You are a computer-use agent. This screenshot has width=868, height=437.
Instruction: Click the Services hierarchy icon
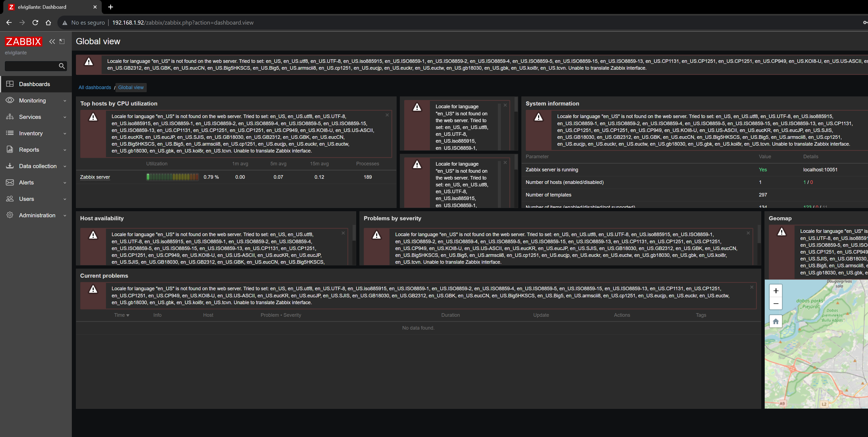point(10,116)
